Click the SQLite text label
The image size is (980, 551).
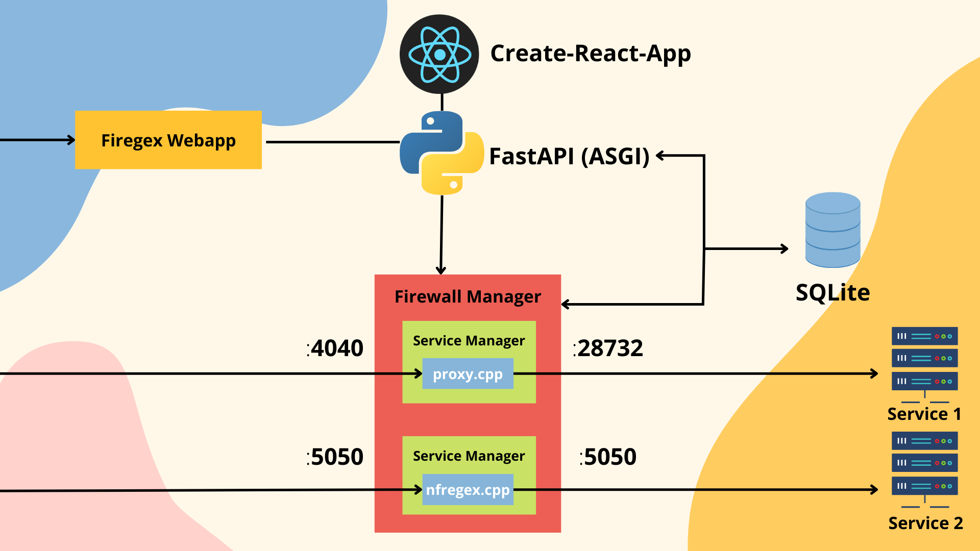click(x=833, y=292)
